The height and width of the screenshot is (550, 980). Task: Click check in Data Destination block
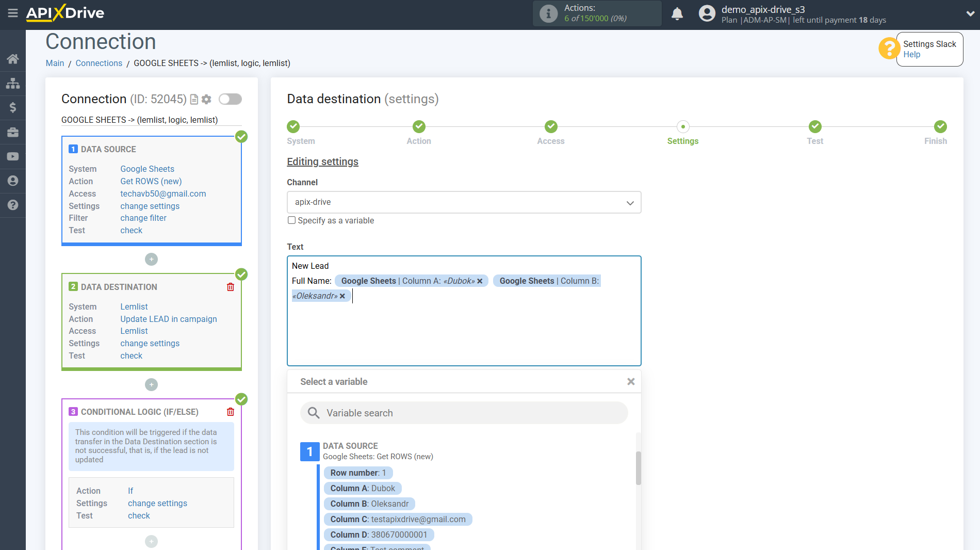(x=131, y=355)
